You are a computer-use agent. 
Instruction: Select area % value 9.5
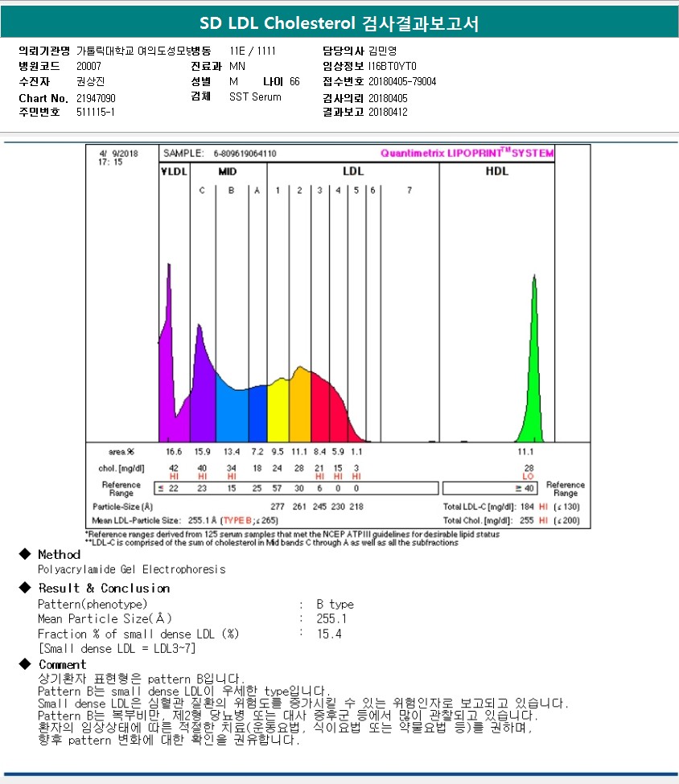click(278, 451)
